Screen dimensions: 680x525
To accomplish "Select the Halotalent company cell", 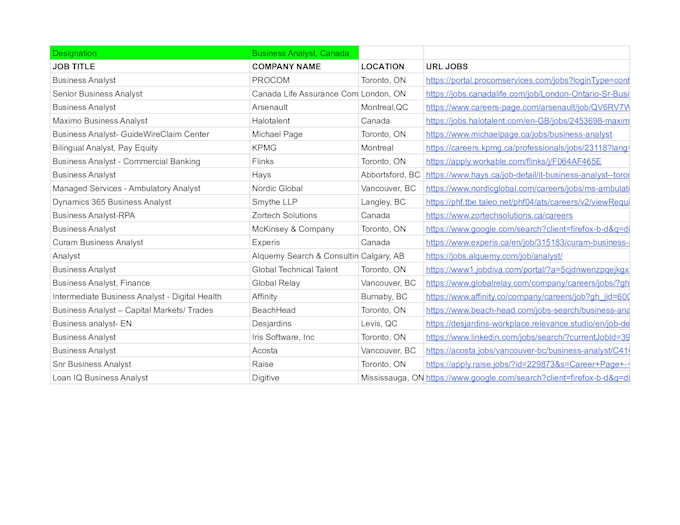I will 304,121.
